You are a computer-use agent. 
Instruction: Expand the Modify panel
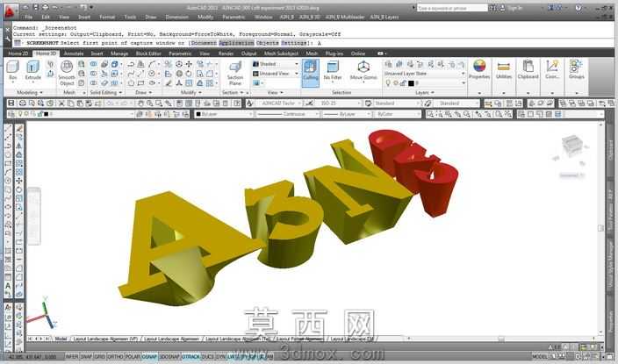pyautogui.click(x=190, y=93)
